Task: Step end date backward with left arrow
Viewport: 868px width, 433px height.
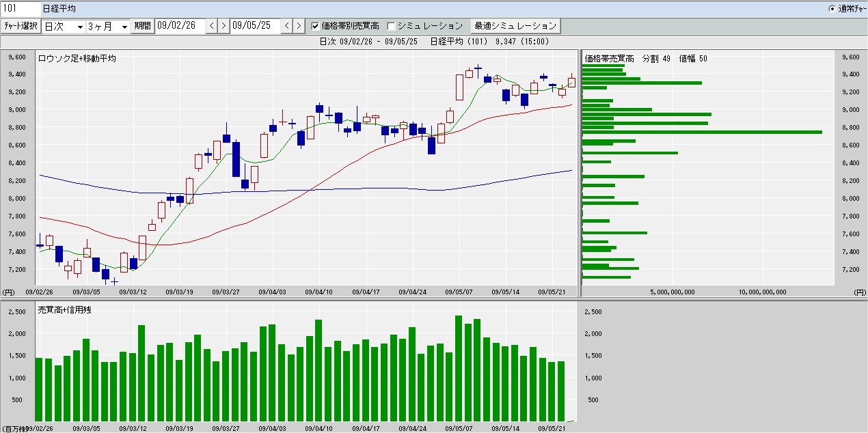Action: pos(287,26)
